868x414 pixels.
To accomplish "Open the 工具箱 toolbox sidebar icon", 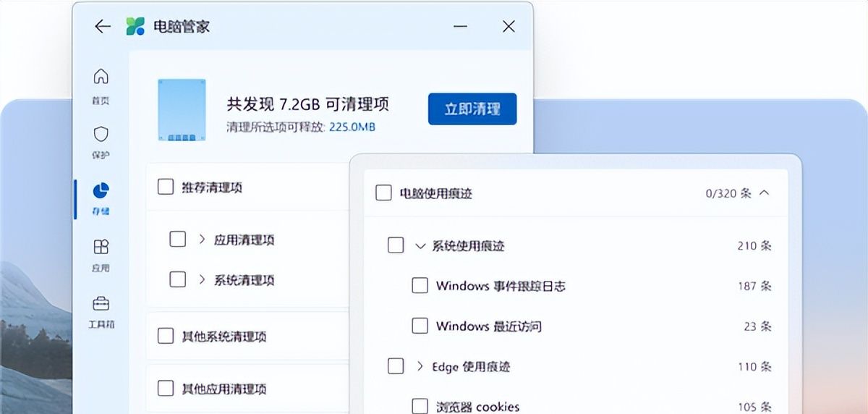I will tap(101, 304).
